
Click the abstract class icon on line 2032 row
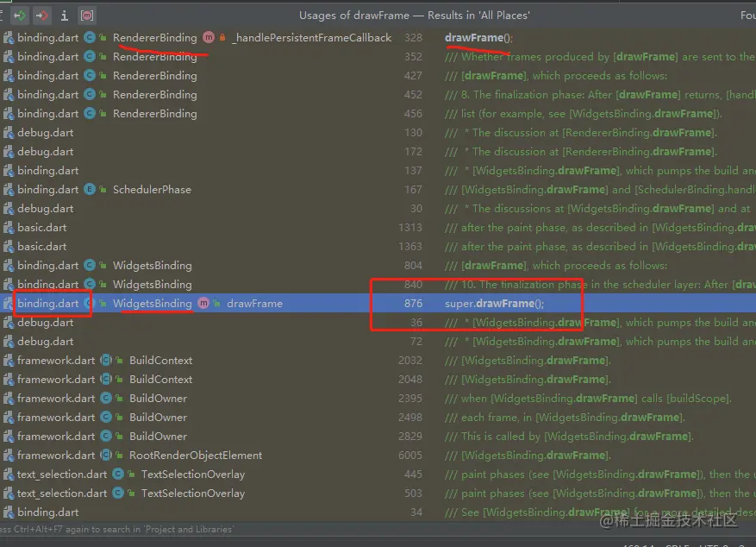pos(106,361)
